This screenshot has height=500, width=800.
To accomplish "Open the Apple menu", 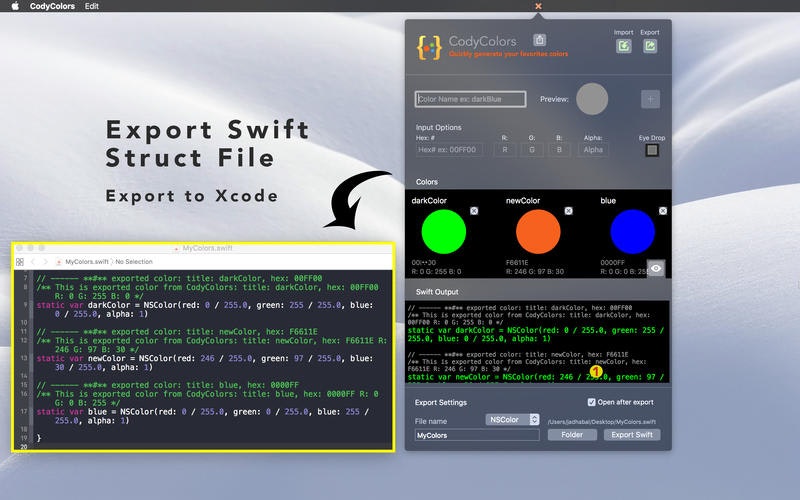I will tap(15, 6).
